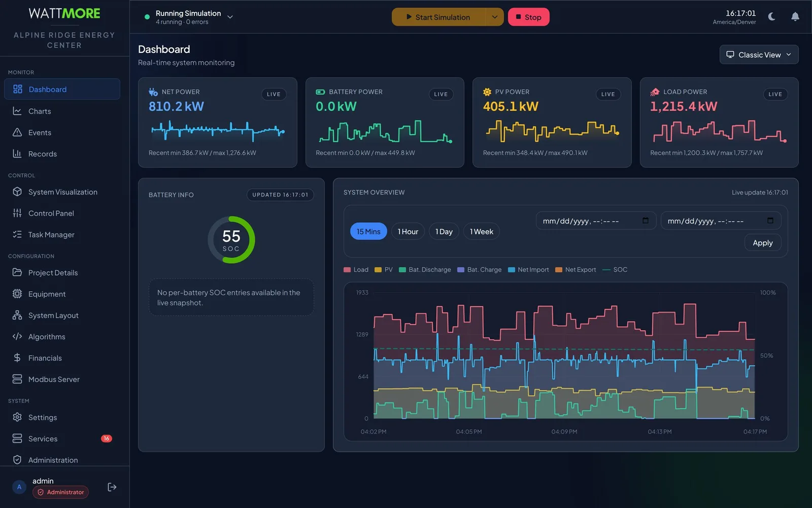The height and width of the screenshot is (508, 812).
Task: Expand the Running Simulation status dropdown
Action: tap(230, 17)
